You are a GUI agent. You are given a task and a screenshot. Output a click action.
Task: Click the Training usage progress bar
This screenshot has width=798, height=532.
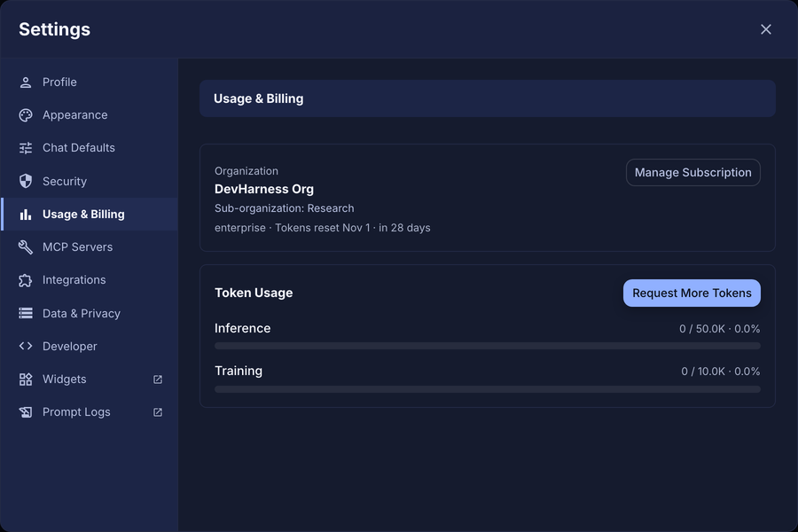click(x=488, y=389)
